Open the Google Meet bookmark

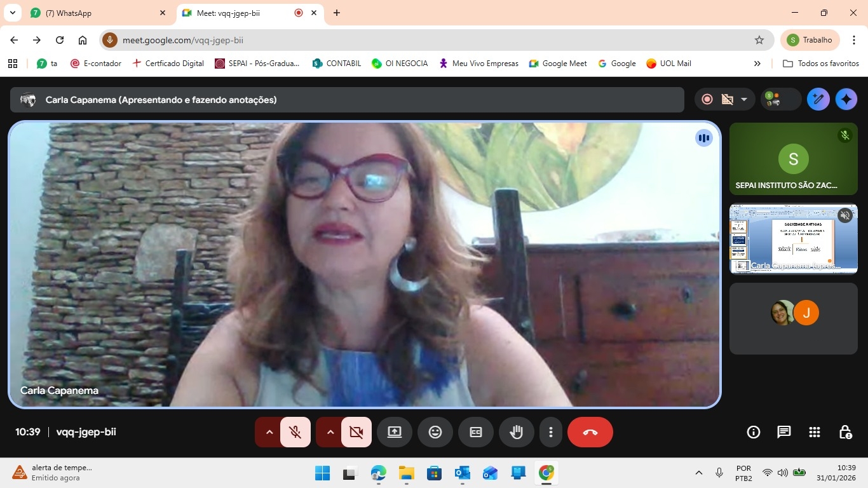558,64
